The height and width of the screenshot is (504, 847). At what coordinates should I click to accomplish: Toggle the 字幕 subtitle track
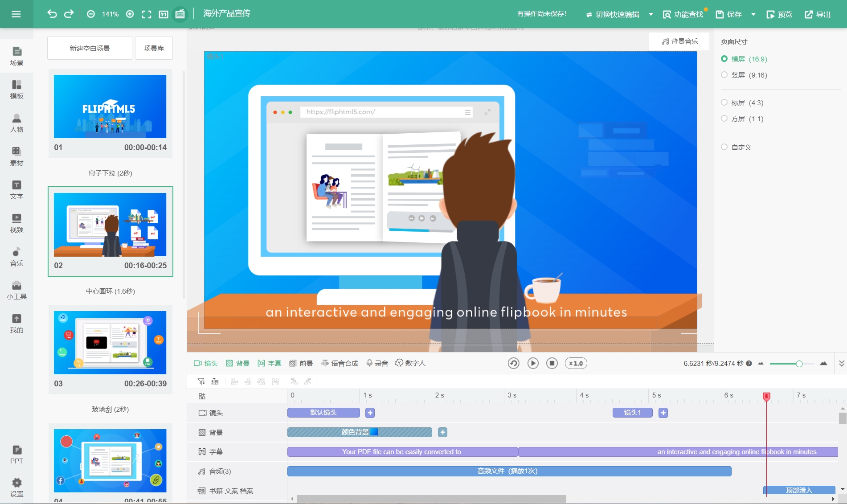click(x=270, y=363)
